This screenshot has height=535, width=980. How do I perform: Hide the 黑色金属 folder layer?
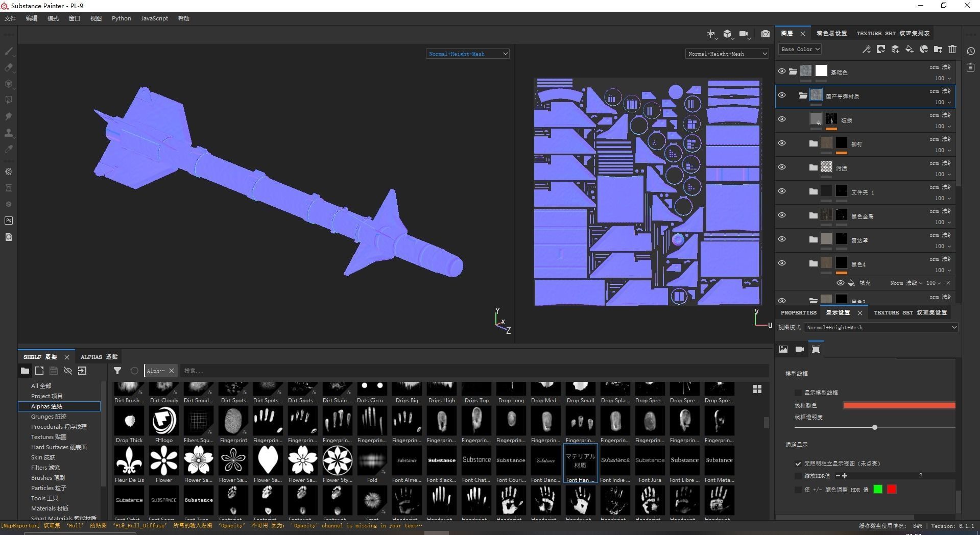[782, 215]
